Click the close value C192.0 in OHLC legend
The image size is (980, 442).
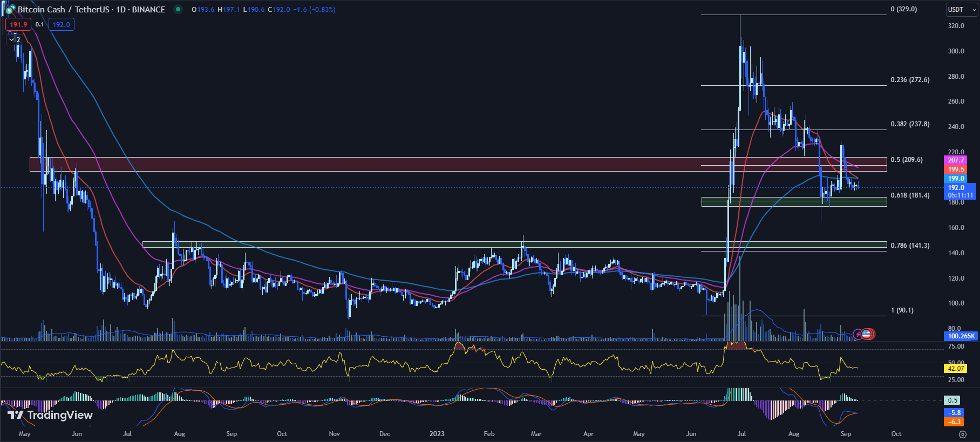(x=279, y=10)
